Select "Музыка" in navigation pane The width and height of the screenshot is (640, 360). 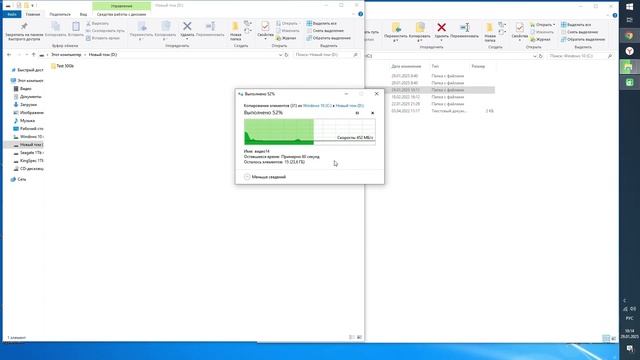[24, 121]
